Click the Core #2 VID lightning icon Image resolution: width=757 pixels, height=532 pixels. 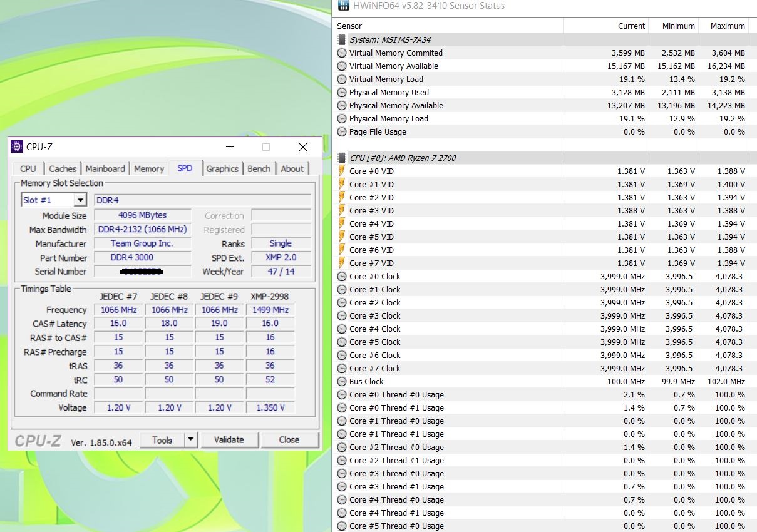coord(342,197)
